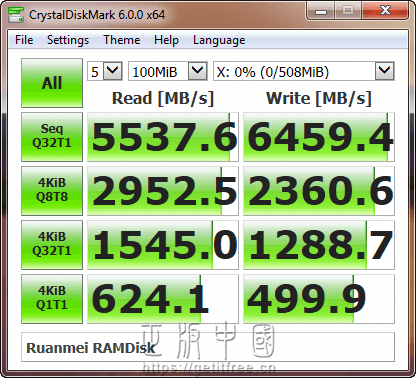Click the 4KiB Q32T1 write value 1288.7
This screenshot has height=378, width=416.
coord(319,245)
